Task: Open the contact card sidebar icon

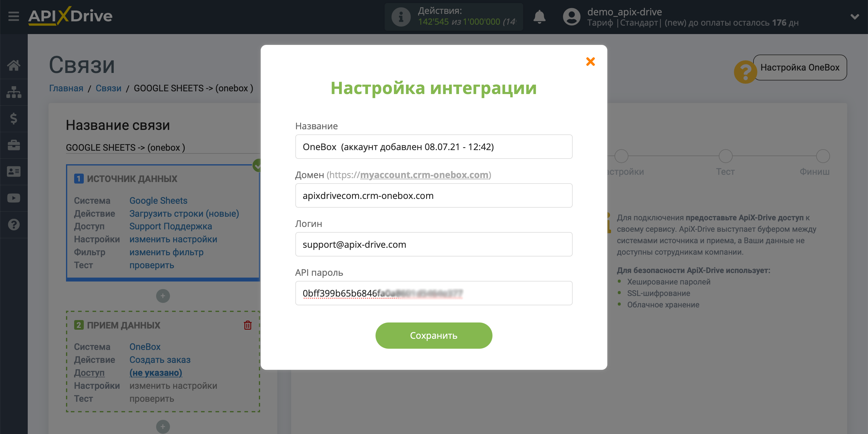Action: (x=14, y=171)
